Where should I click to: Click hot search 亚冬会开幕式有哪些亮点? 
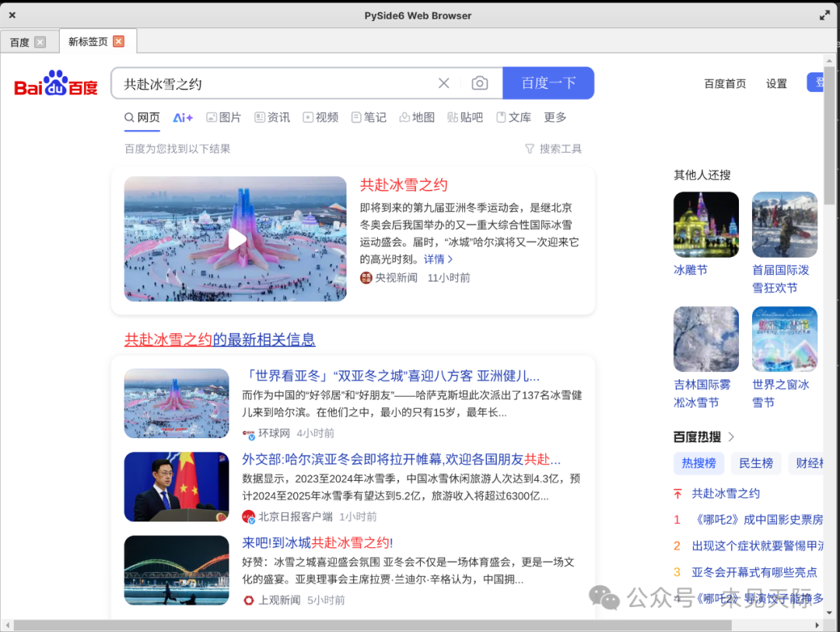coord(754,573)
